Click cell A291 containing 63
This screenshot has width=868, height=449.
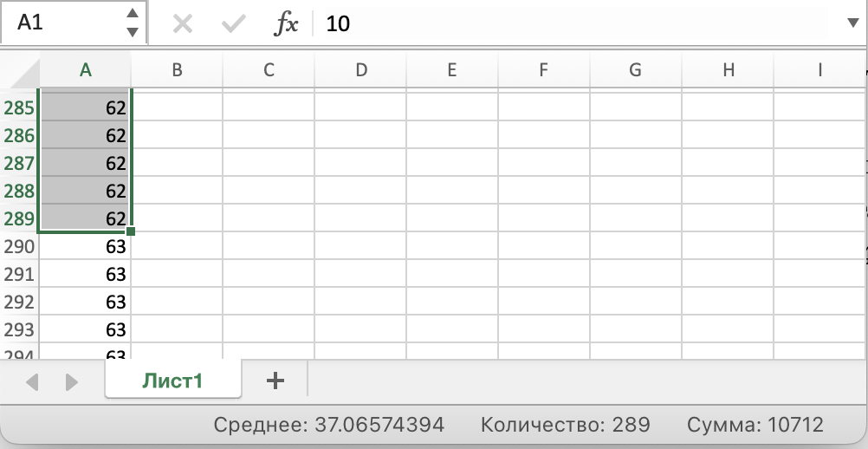85,275
